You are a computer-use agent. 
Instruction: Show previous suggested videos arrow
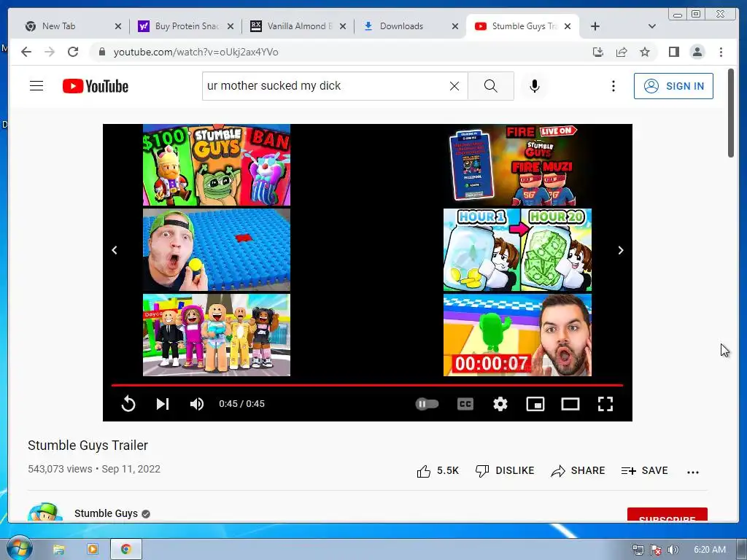115,250
